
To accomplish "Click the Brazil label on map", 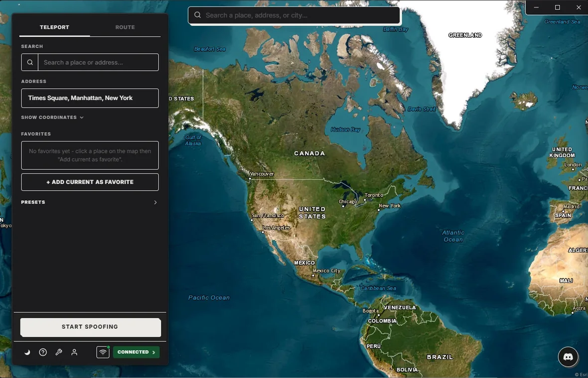I will pyautogui.click(x=440, y=357).
